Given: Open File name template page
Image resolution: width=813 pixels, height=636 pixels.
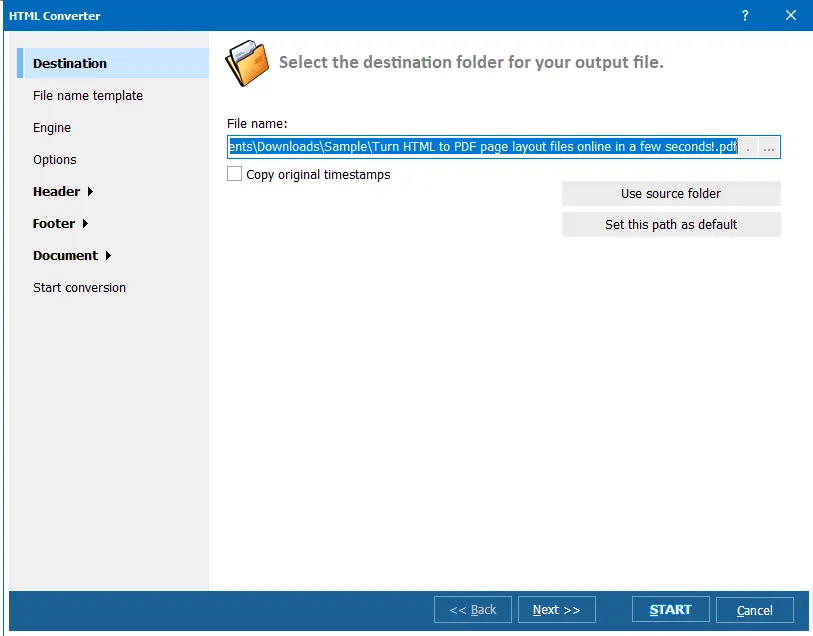Looking at the screenshot, I should [x=88, y=96].
